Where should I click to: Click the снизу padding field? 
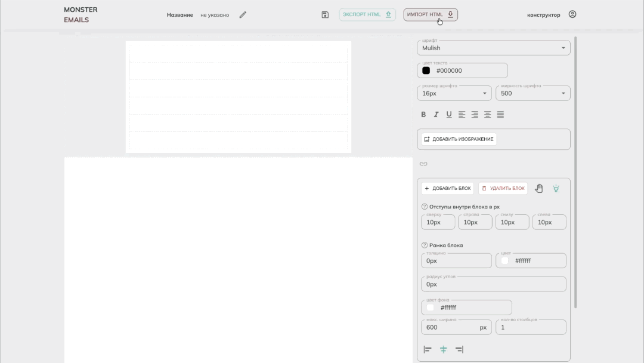pos(512,222)
